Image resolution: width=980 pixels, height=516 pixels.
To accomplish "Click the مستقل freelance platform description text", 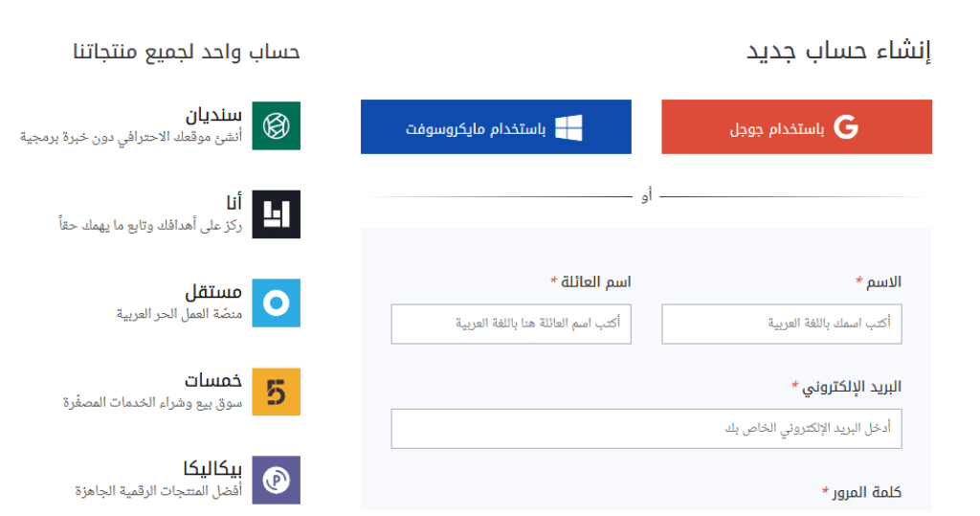I will (x=178, y=314).
